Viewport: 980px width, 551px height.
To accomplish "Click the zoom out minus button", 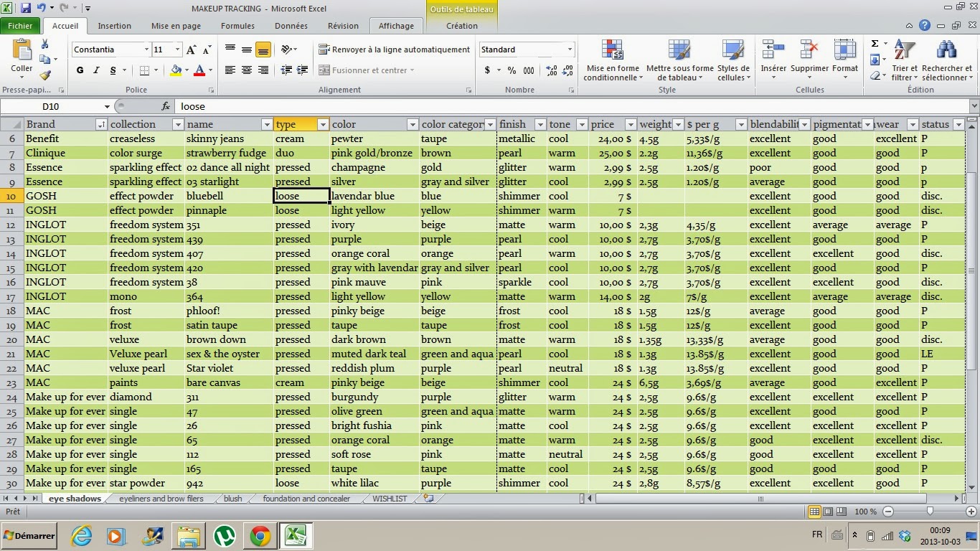I will (888, 512).
